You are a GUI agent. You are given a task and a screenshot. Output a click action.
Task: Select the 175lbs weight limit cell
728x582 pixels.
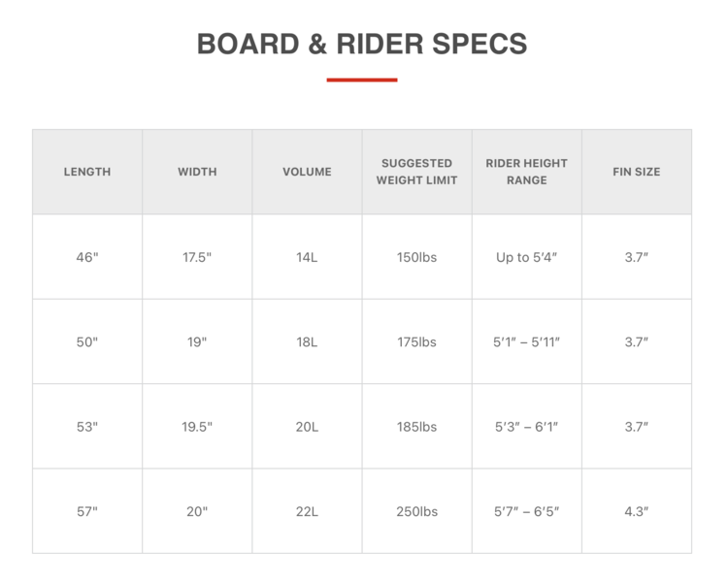point(416,341)
